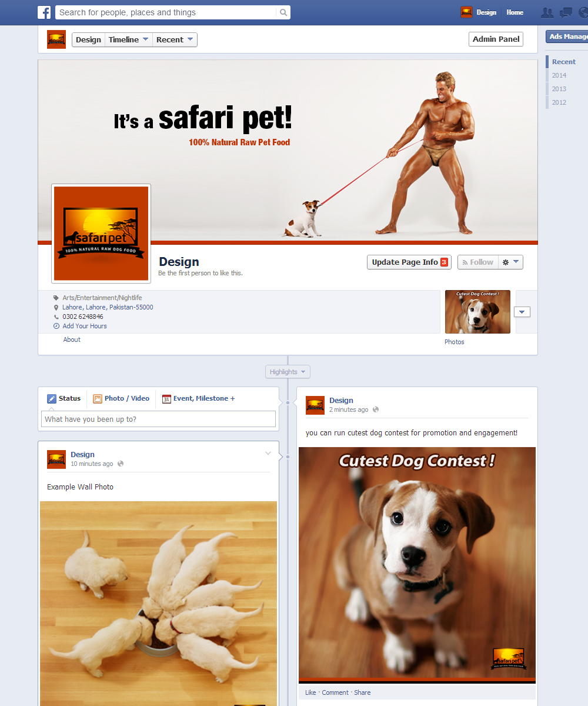Click the '10 minutes ago' timestamp

coord(92,464)
